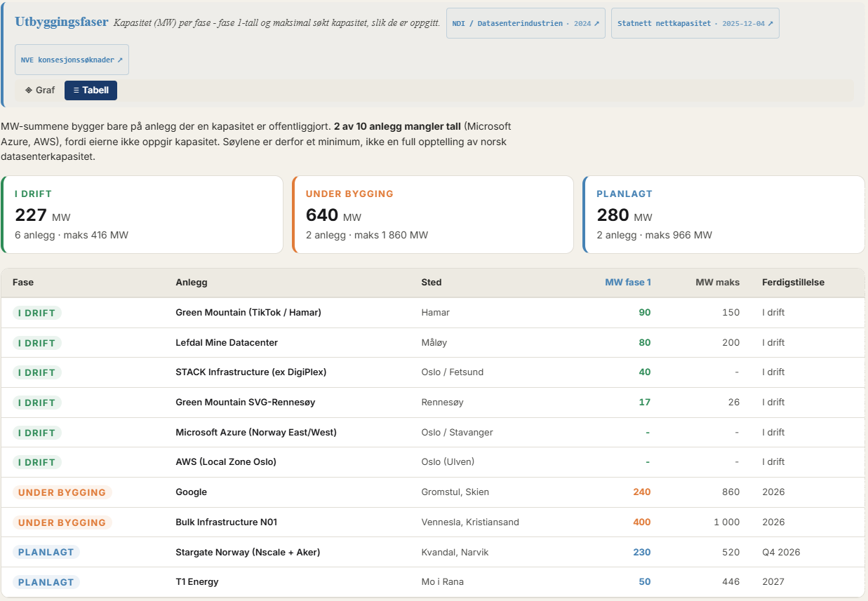868x601 pixels.
Task: Select the T1 Energy facility name
Action: pyautogui.click(x=197, y=581)
